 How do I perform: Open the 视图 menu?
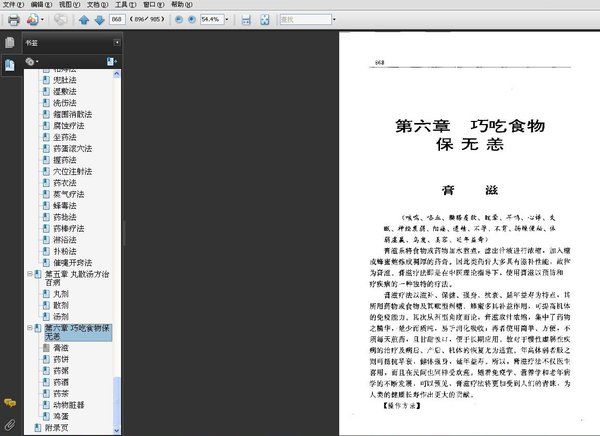(69, 5)
